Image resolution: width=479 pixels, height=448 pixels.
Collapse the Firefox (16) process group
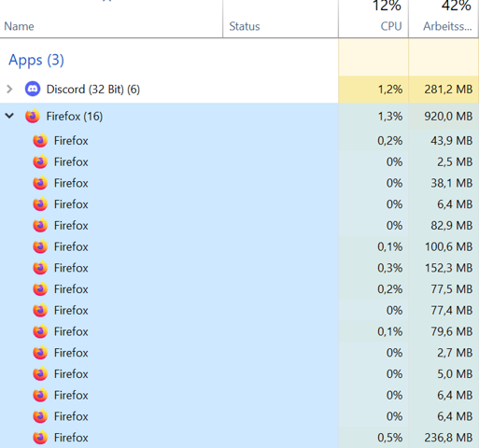click(9, 116)
